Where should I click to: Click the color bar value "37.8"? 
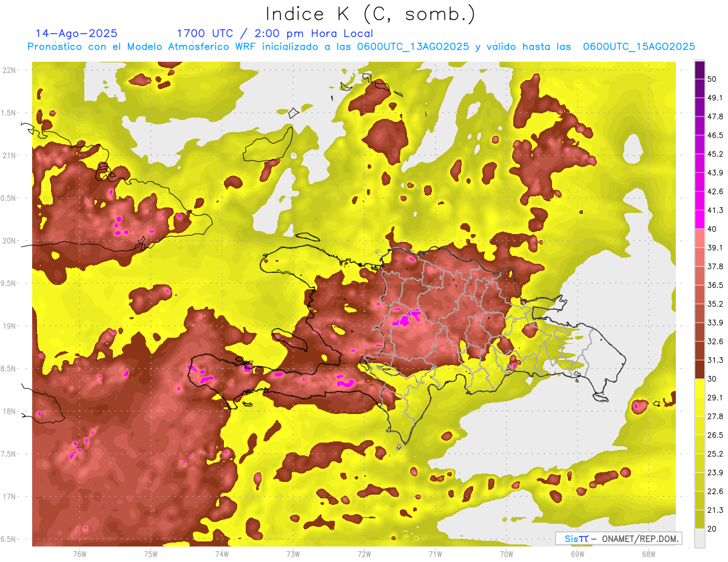pyautogui.click(x=715, y=266)
